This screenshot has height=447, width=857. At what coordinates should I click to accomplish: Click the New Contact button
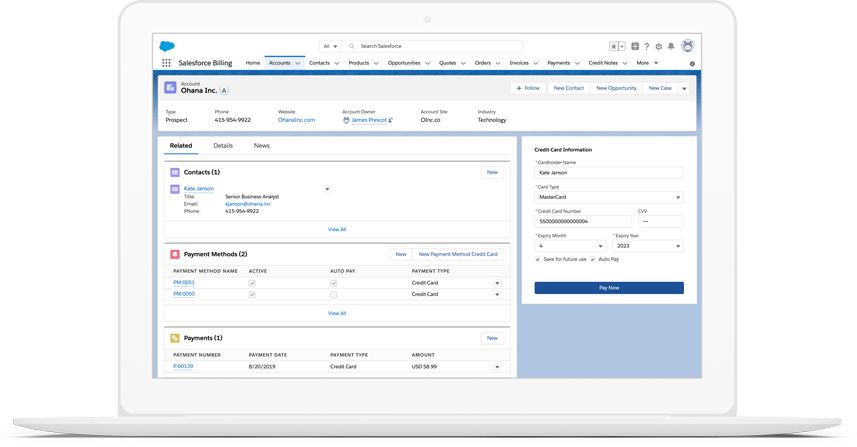coord(568,88)
